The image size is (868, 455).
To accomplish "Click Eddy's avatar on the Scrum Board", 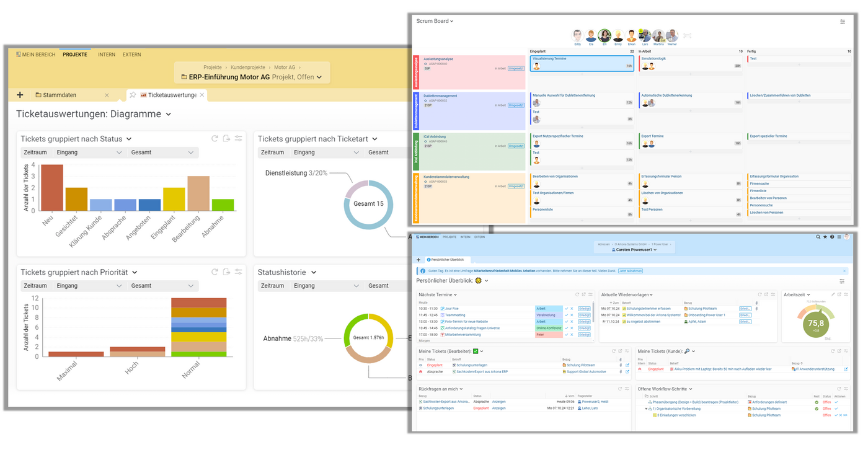I will click(x=577, y=36).
